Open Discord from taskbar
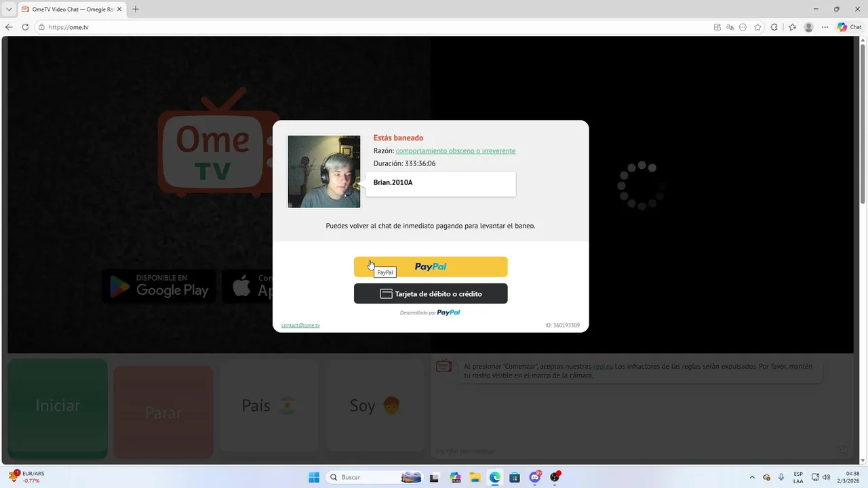This screenshot has width=868, height=488. point(535,477)
